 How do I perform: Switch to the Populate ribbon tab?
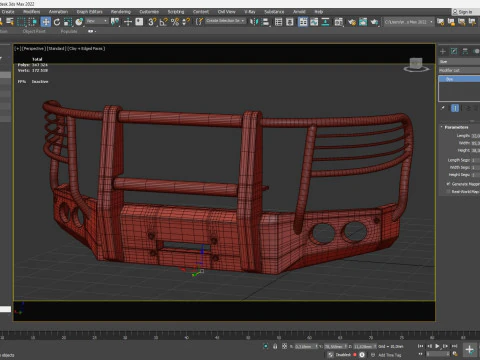(x=69, y=31)
